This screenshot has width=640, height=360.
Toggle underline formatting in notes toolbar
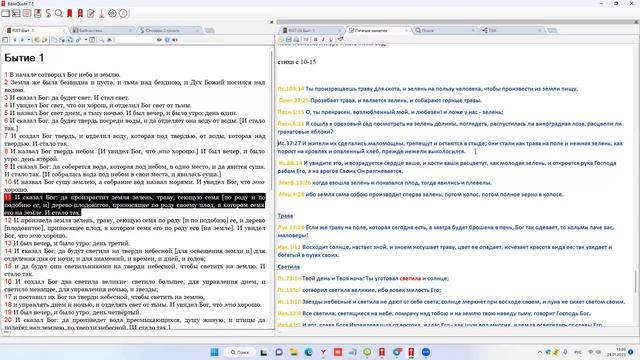click(x=331, y=40)
